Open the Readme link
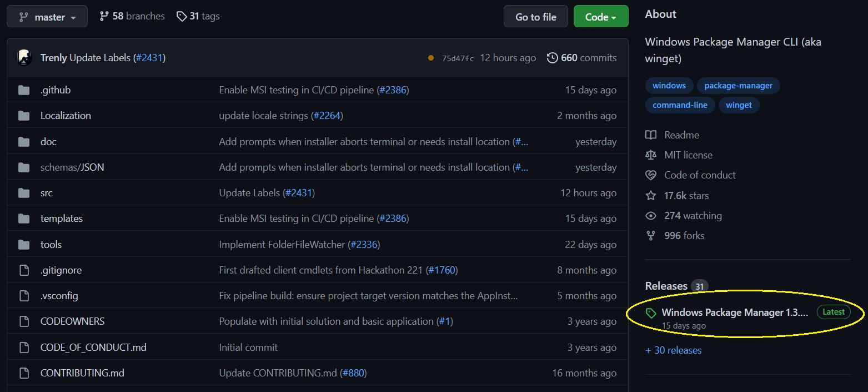The height and width of the screenshot is (392, 868). [x=681, y=135]
